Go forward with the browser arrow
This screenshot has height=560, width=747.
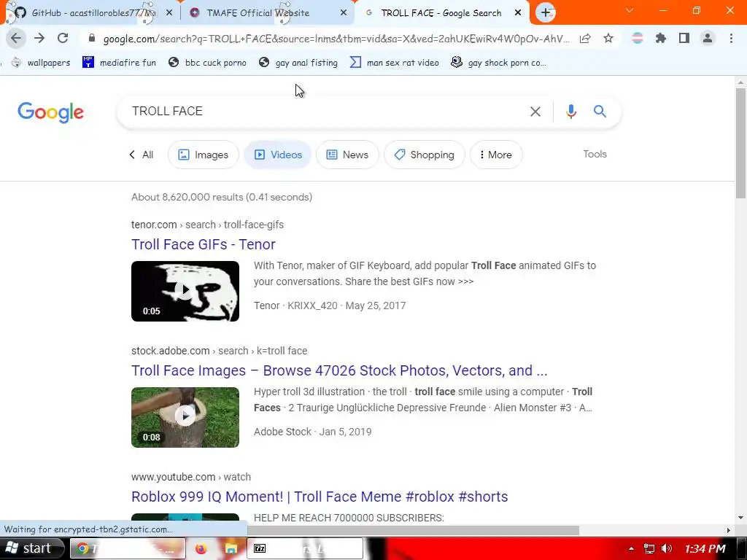(39, 38)
